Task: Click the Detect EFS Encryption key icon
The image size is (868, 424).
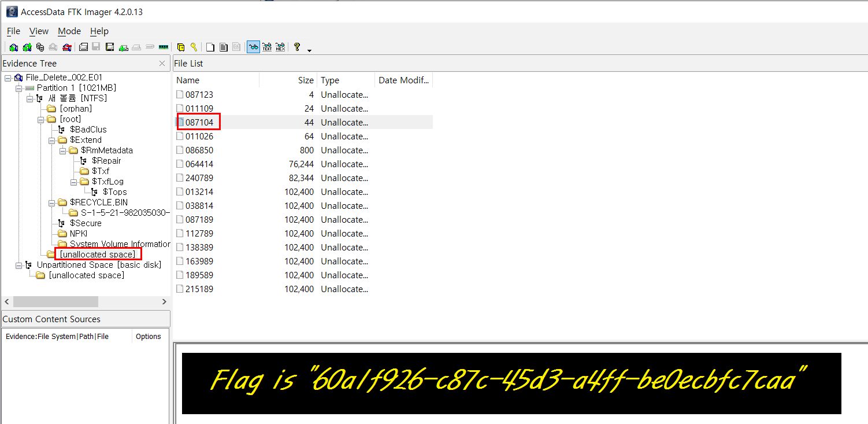Action: tap(194, 47)
